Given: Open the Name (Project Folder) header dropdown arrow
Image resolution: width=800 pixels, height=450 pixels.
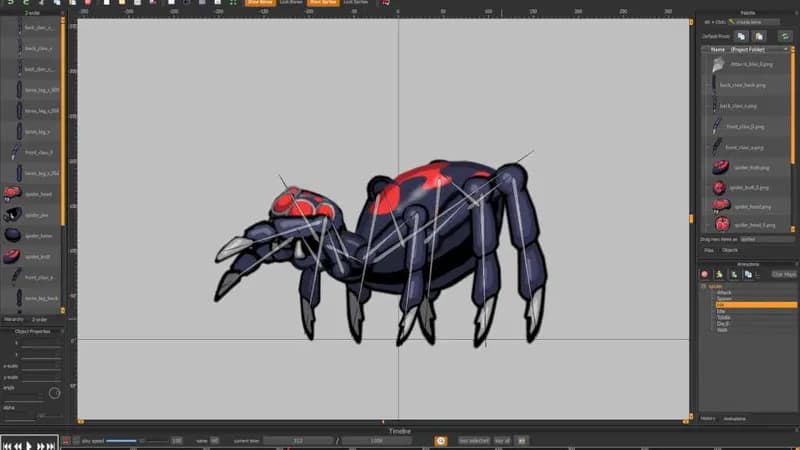Looking at the screenshot, I should click(x=786, y=49).
